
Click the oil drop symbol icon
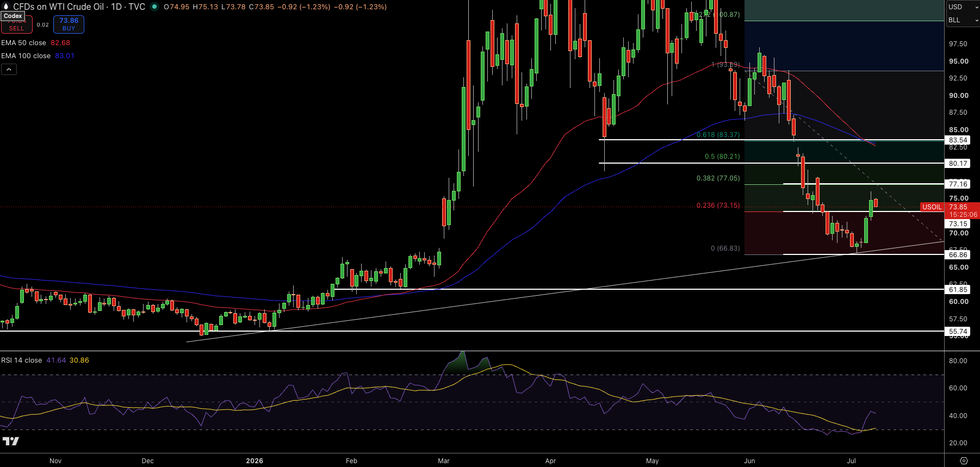7,7
